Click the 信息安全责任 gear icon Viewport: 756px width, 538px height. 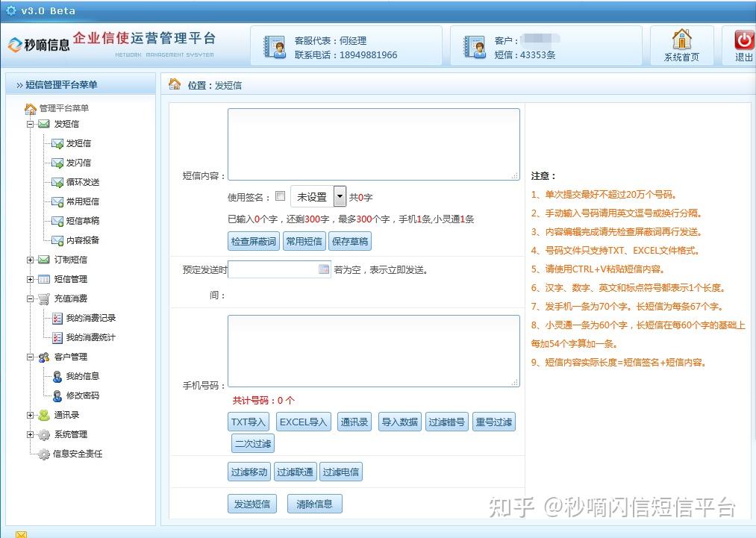click(x=44, y=454)
